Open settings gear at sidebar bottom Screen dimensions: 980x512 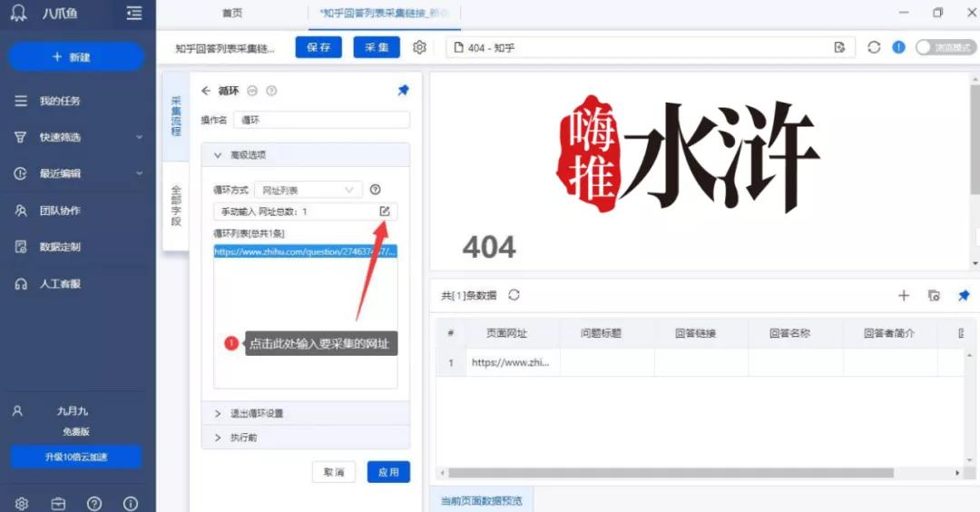coord(22,503)
